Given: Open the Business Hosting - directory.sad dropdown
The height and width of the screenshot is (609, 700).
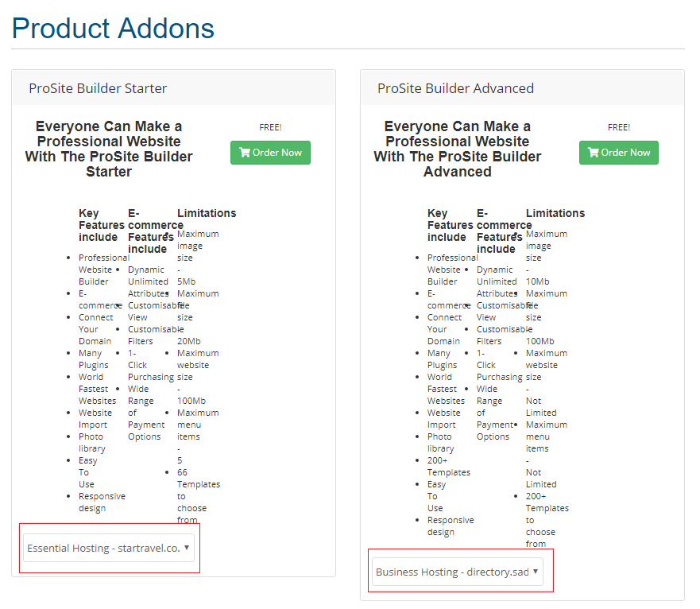Looking at the screenshot, I should pyautogui.click(x=457, y=572).
